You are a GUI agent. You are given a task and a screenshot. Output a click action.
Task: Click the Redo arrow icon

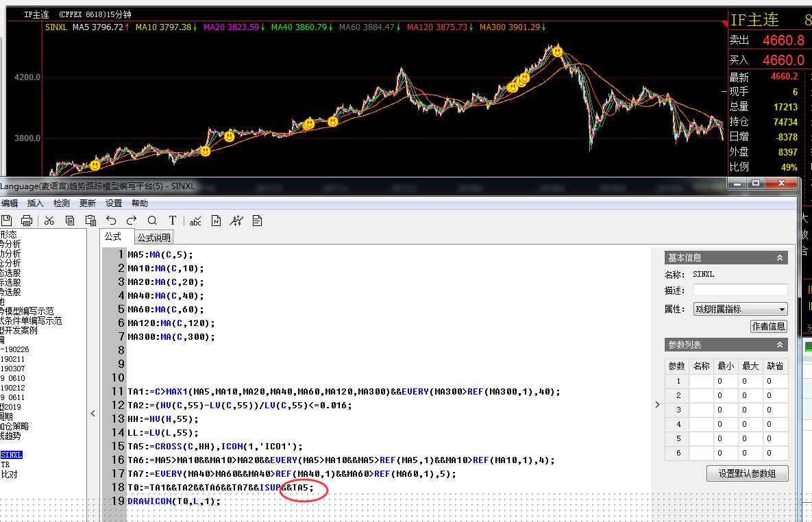point(132,221)
